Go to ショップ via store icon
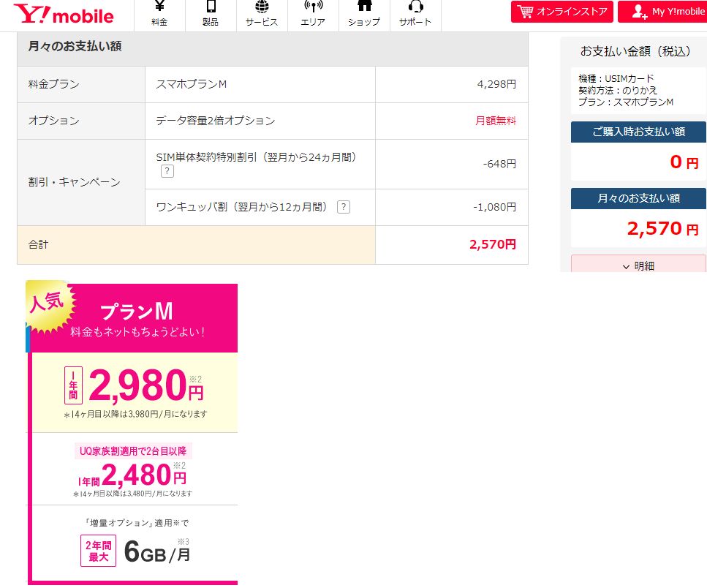 [x=364, y=15]
